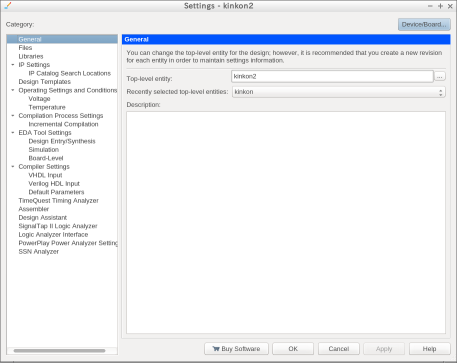Select Operating Settings and Conditions
The image size is (457, 363).
point(68,90)
